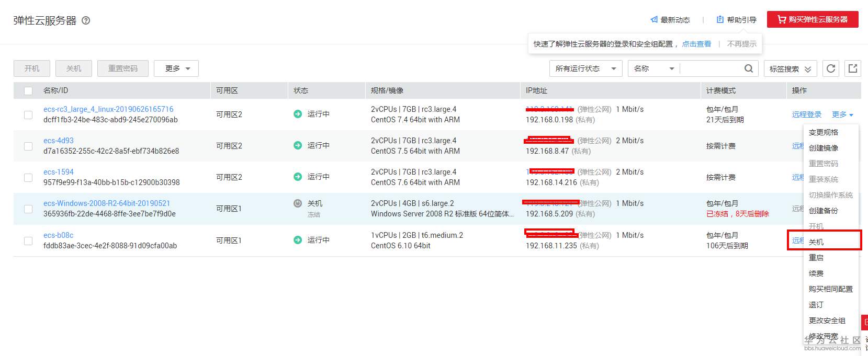Open server ecs-Windows-2008-R2-64bit-20190521 details
868x356 pixels.
(107, 203)
